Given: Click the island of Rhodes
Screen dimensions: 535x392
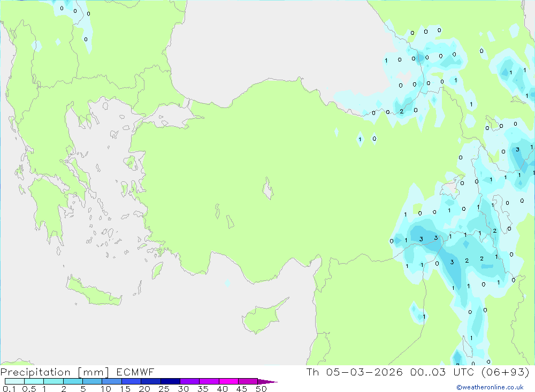Looking at the screenshot, I should (157, 270).
